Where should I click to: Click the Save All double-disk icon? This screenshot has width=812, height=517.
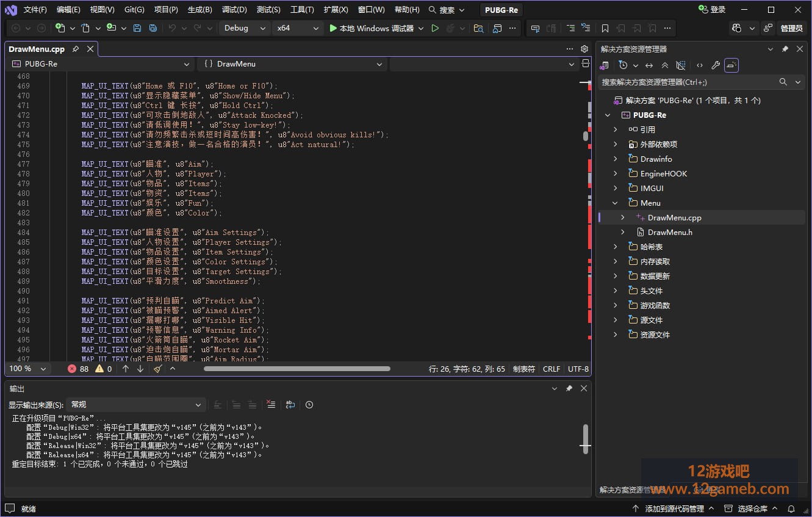point(153,28)
